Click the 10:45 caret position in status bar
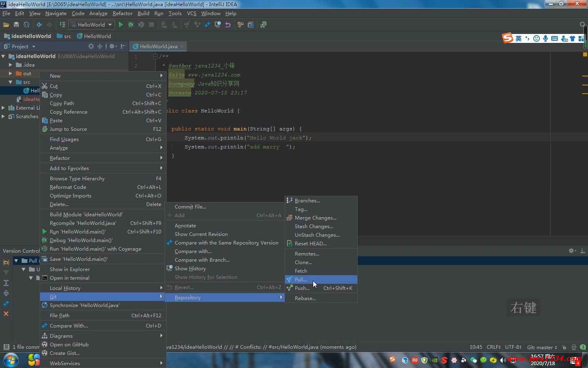The image size is (588, 368). (476, 347)
